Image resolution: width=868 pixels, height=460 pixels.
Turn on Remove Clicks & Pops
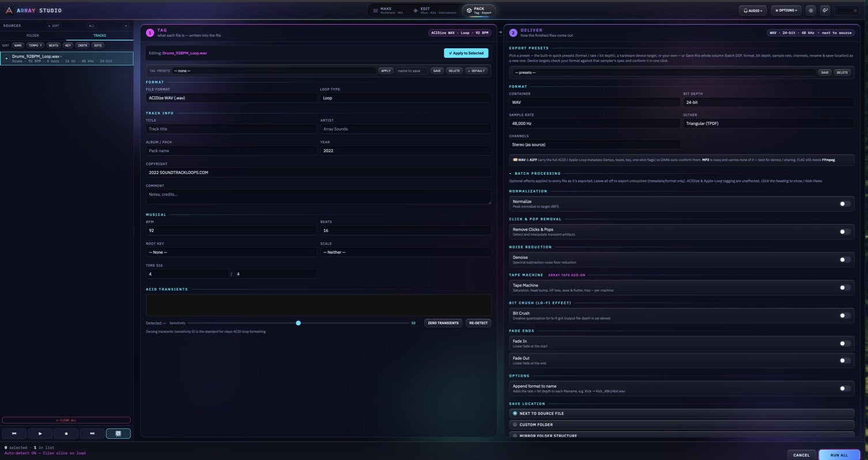tap(844, 232)
